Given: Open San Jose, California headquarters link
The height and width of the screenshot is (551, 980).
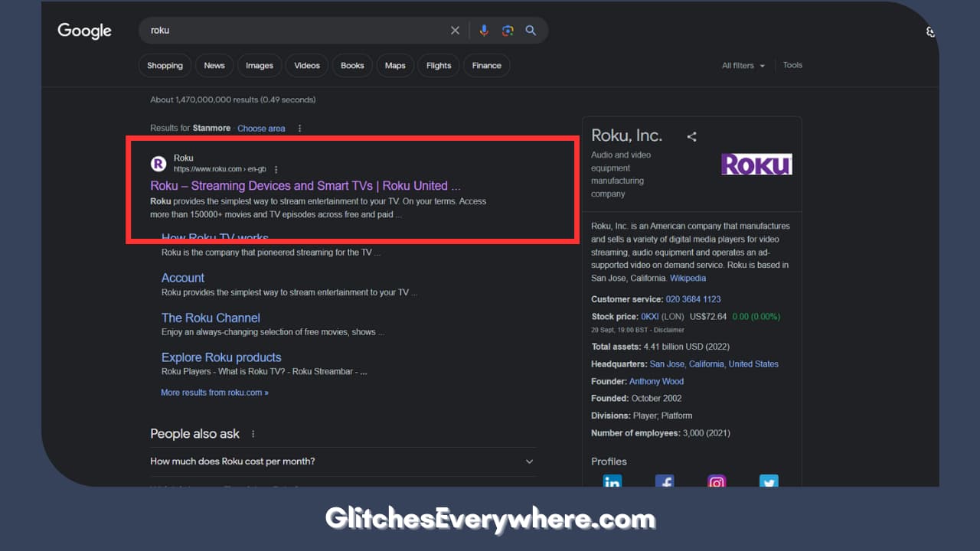Looking at the screenshot, I should [714, 364].
